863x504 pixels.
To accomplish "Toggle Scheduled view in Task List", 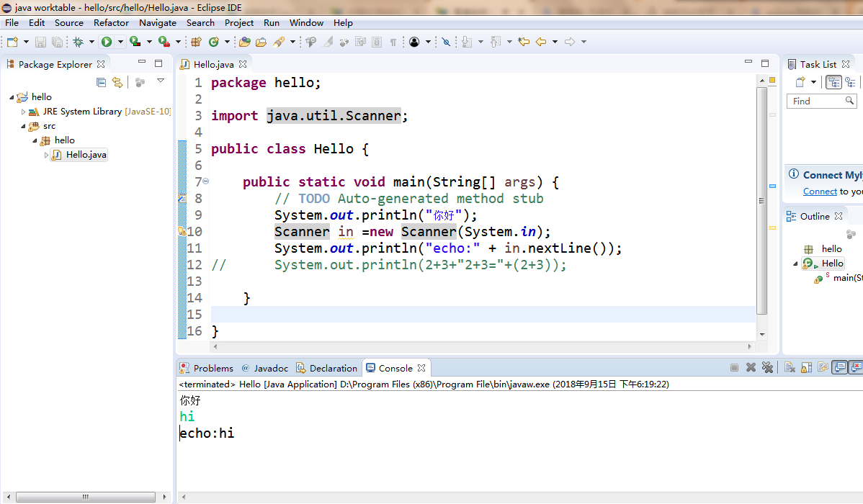I will point(851,83).
